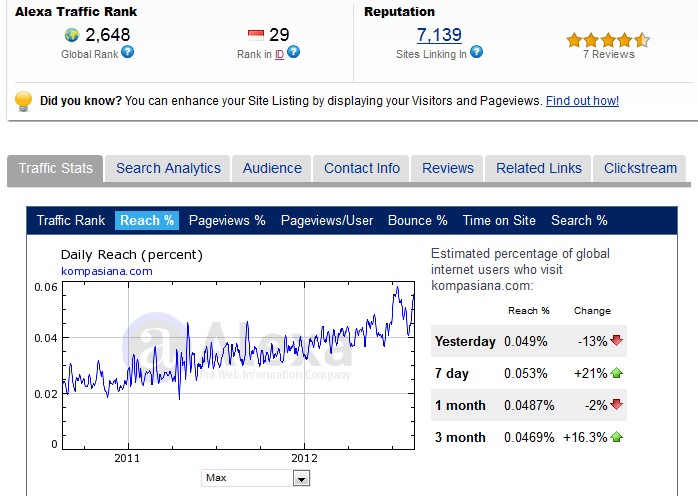Click the kompasiana.com chart legend link
This screenshot has width=698, height=496.
106,271
